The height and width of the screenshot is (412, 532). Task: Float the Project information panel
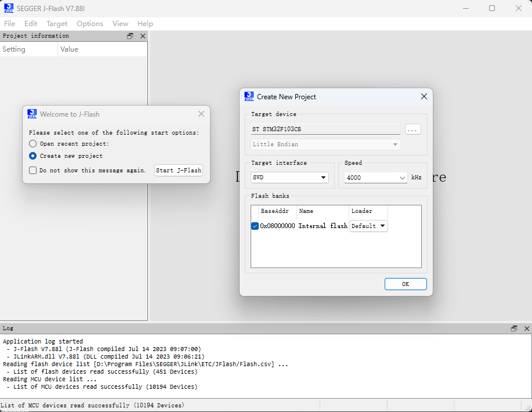pos(130,36)
